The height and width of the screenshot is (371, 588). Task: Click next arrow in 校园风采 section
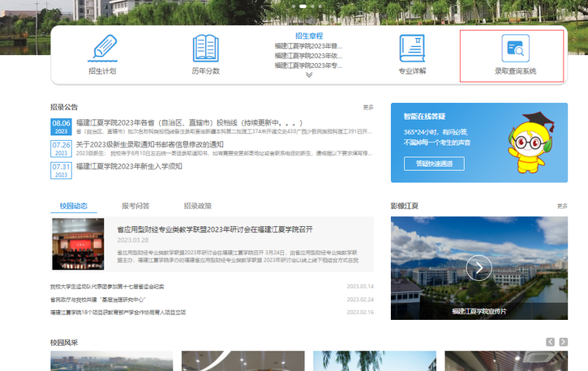(x=563, y=342)
